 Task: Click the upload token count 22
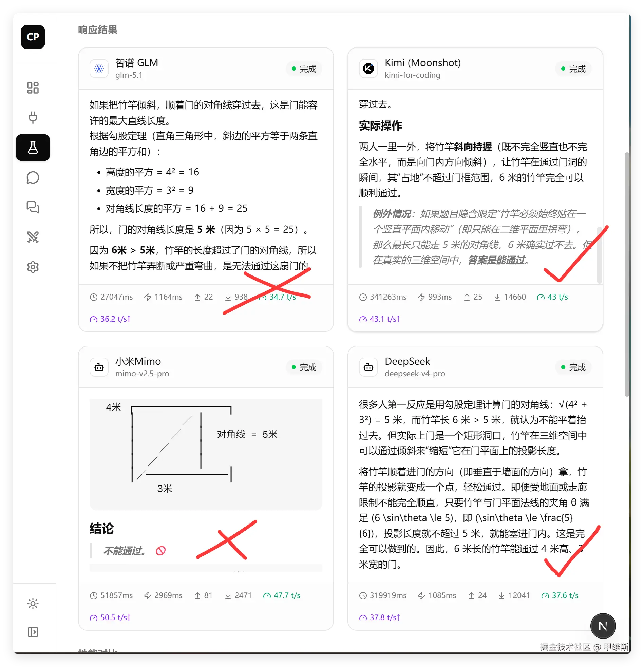(208, 297)
